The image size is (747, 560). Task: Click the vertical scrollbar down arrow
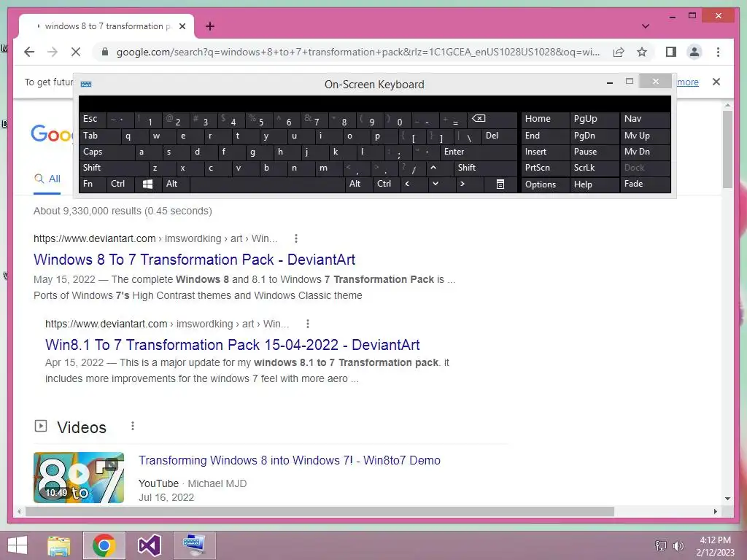click(727, 499)
